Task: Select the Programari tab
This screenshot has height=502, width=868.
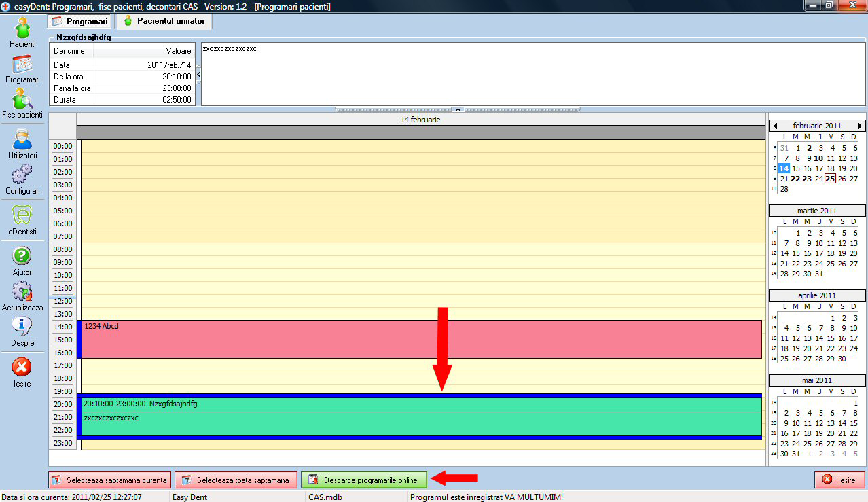Action: point(80,22)
